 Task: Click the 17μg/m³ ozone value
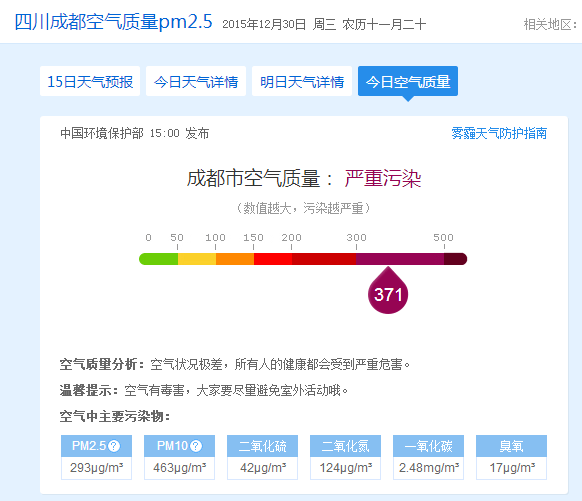click(x=511, y=468)
